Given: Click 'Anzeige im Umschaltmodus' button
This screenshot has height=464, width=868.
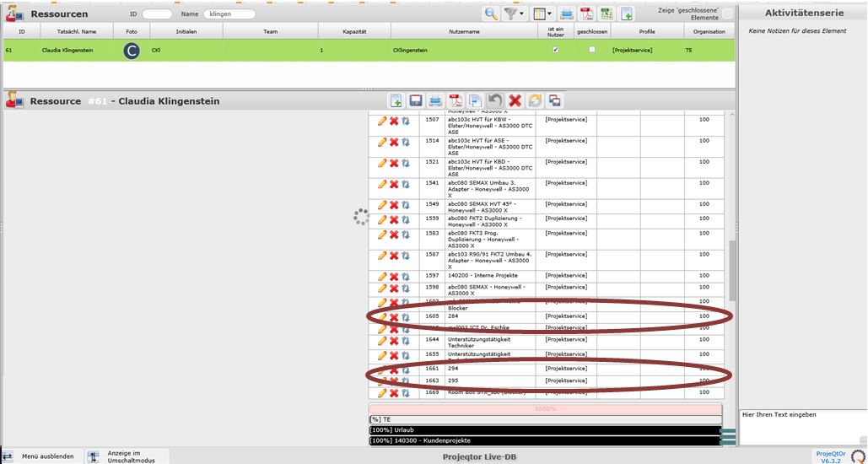Looking at the screenshot, I should tap(127, 456).
